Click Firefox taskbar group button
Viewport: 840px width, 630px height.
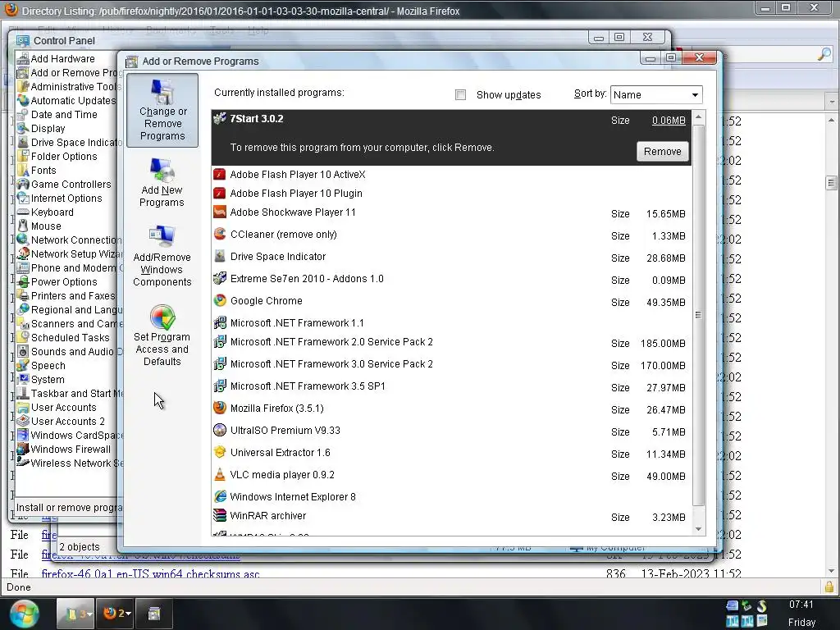pos(116,614)
